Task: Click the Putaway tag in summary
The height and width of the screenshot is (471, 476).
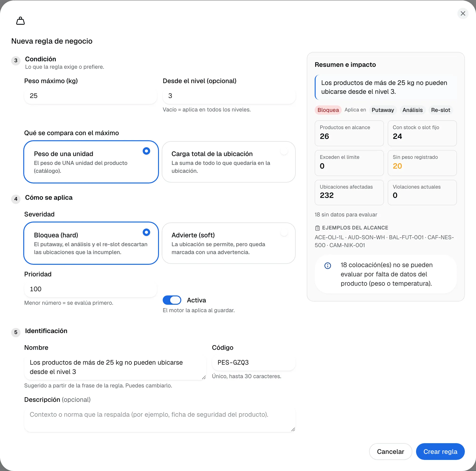Action: tap(383, 110)
